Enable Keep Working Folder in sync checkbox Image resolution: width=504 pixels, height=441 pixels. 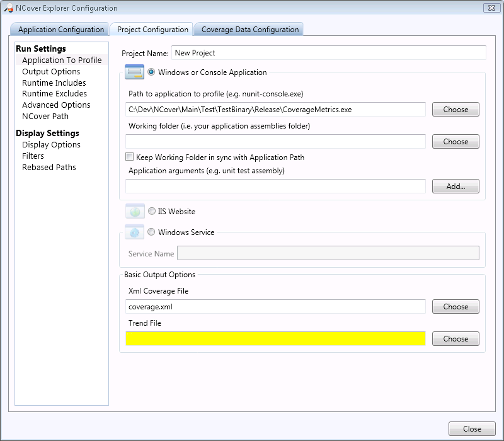(130, 157)
